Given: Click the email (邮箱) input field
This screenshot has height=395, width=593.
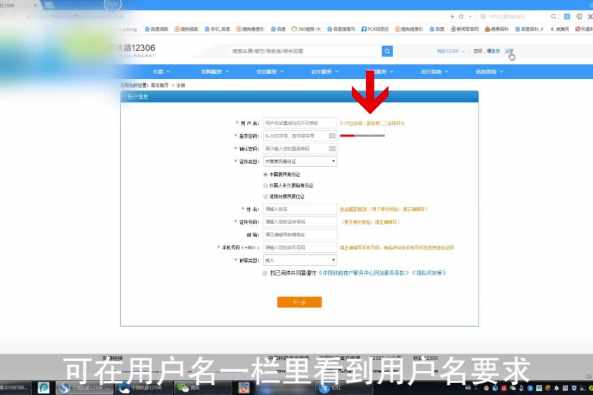Looking at the screenshot, I should tap(300, 235).
